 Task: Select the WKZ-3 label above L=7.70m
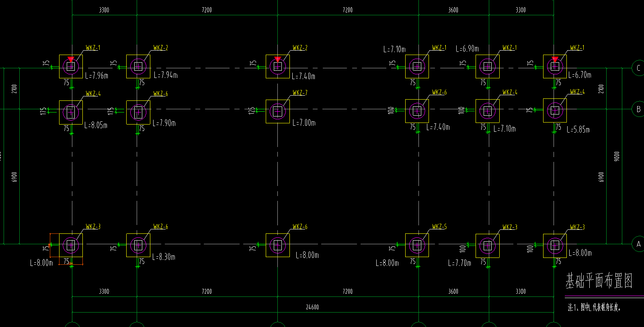point(510,227)
